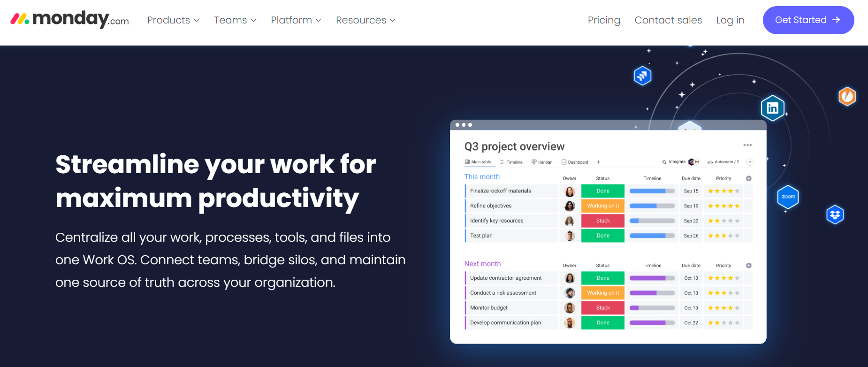Click the timeline bar for Monitor budget
The width and height of the screenshot is (868, 367).
coord(652,308)
